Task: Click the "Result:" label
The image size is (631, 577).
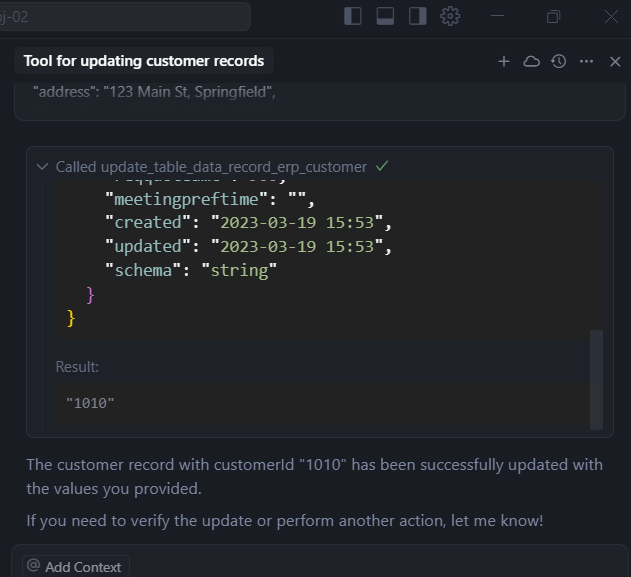Action: click(77, 367)
